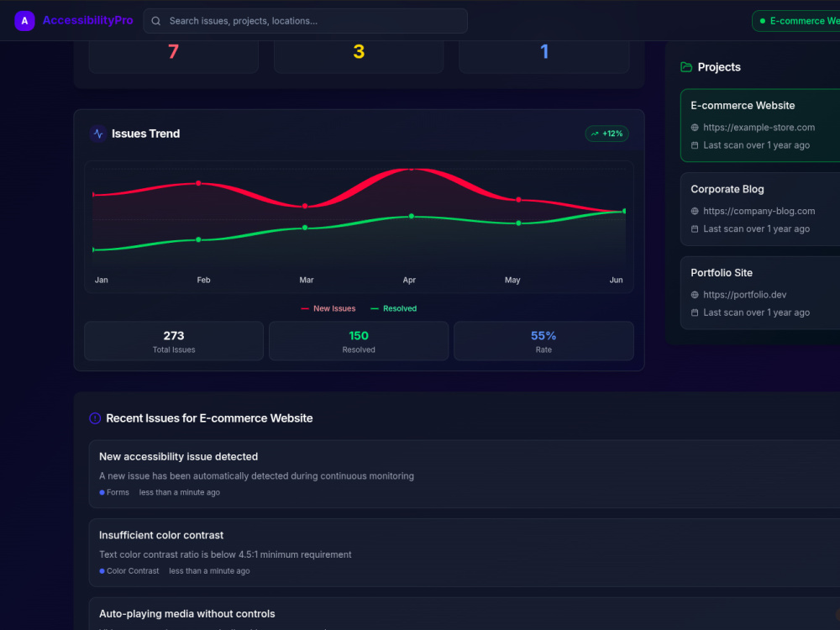Focus the Search issues, projects, locations field
The height and width of the screenshot is (630, 840).
coord(306,21)
